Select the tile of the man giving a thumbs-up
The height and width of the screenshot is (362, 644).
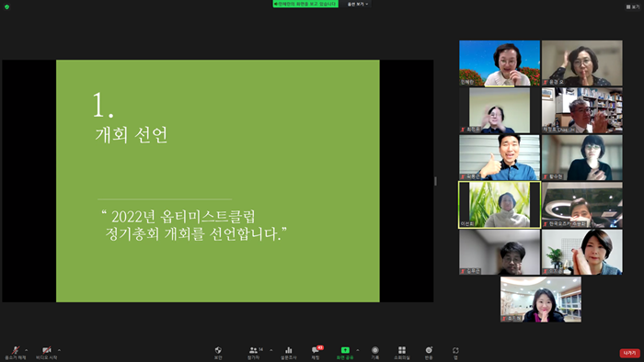pyautogui.click(x=500, y=157)
